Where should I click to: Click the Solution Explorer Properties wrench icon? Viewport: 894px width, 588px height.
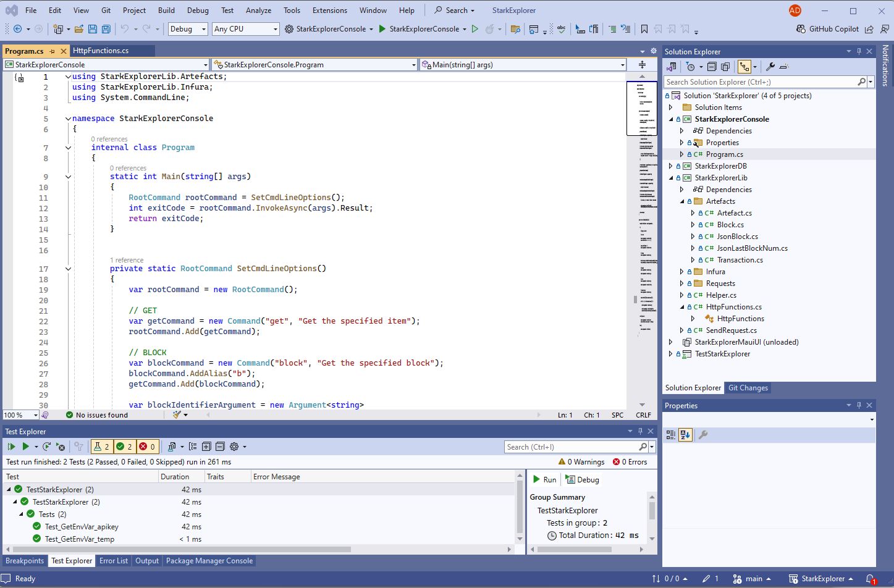pos(770,67)
